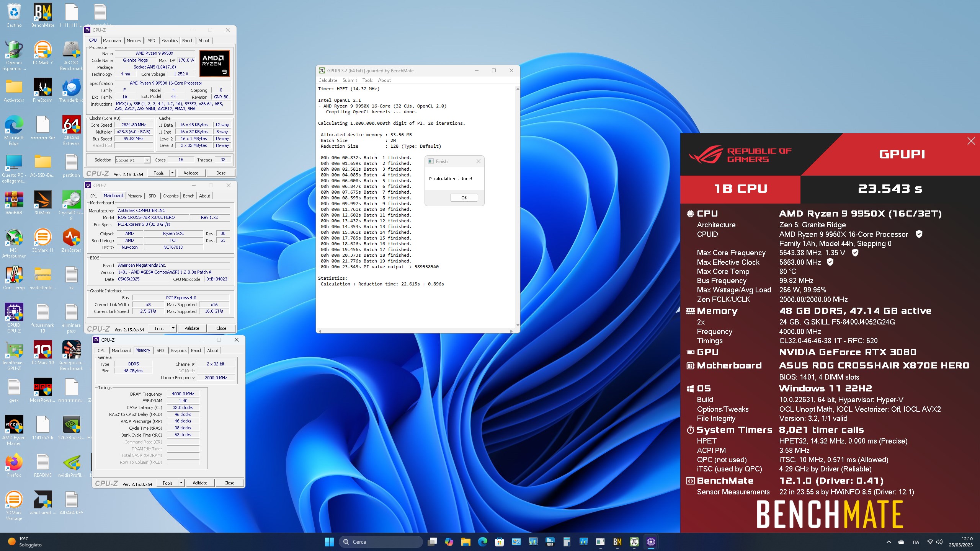This screenshot has width=980, height=551.
Task: Open Thunderbird desktop icon
Action: (71, 90)
